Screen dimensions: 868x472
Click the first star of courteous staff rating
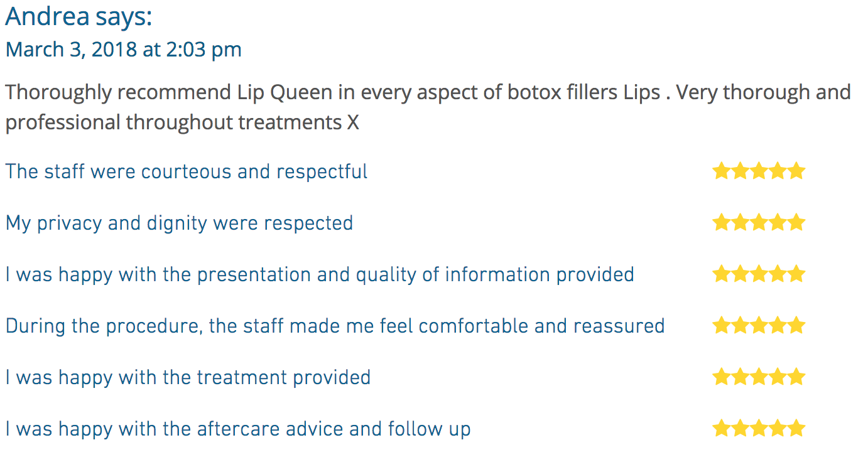721,171
